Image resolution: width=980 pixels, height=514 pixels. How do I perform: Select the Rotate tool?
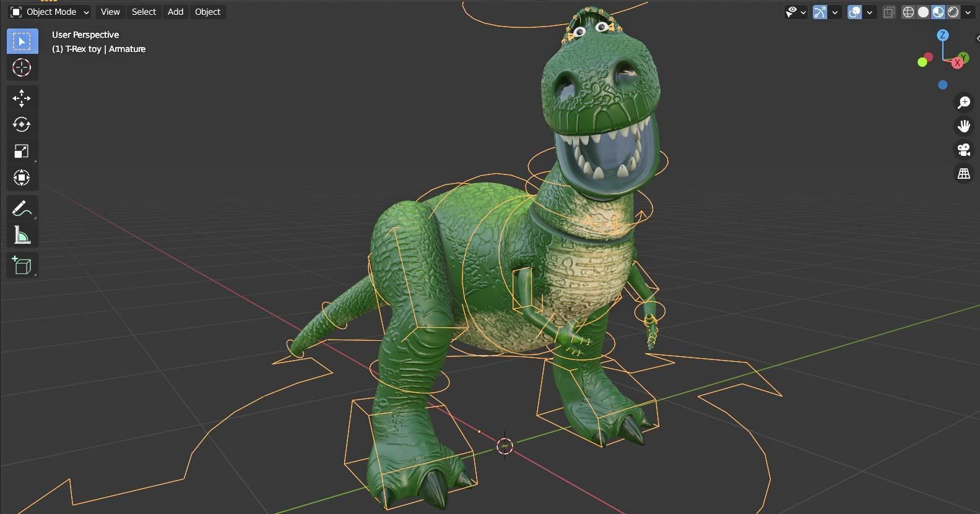(x=22, y=124)
